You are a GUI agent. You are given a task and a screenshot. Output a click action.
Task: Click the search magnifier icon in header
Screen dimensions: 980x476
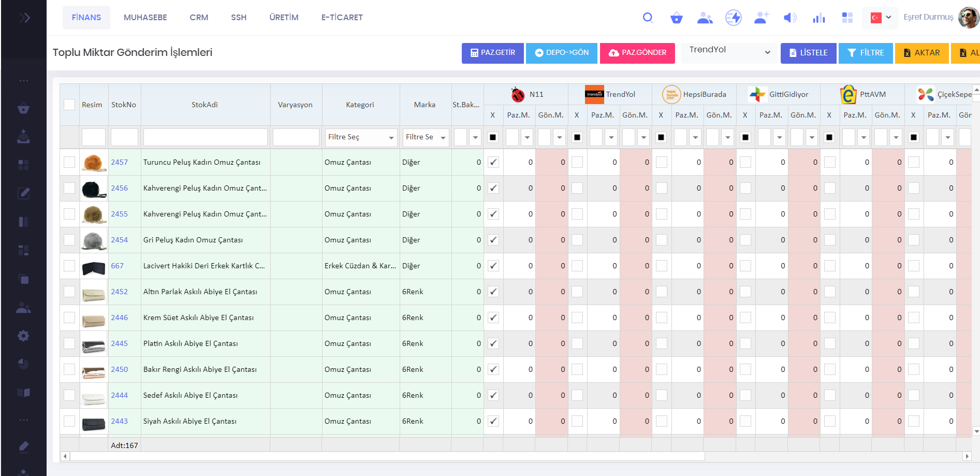648,18
